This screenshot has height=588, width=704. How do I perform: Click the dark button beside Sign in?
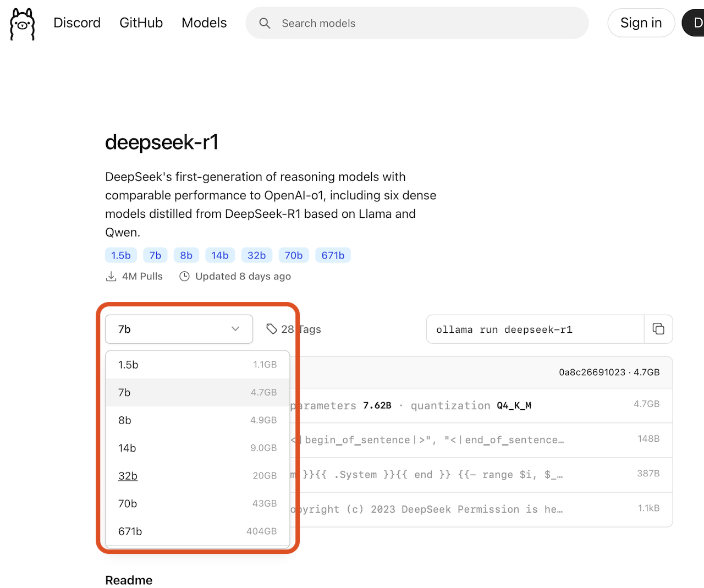(694, 23)
